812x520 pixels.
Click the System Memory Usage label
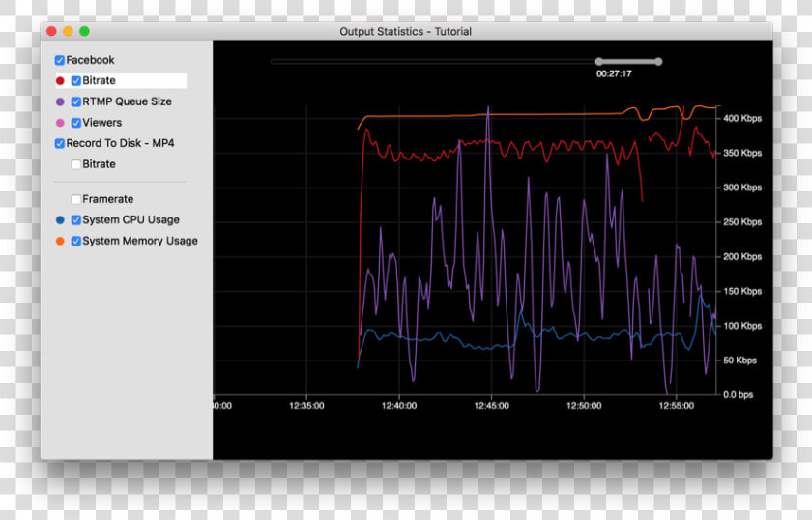(x=140, y=241)
